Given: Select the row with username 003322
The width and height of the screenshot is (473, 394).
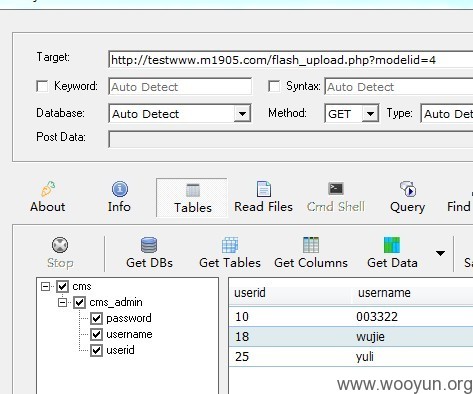Looking at the screenshot, I should pyautogui.click(x=351, y=316).
